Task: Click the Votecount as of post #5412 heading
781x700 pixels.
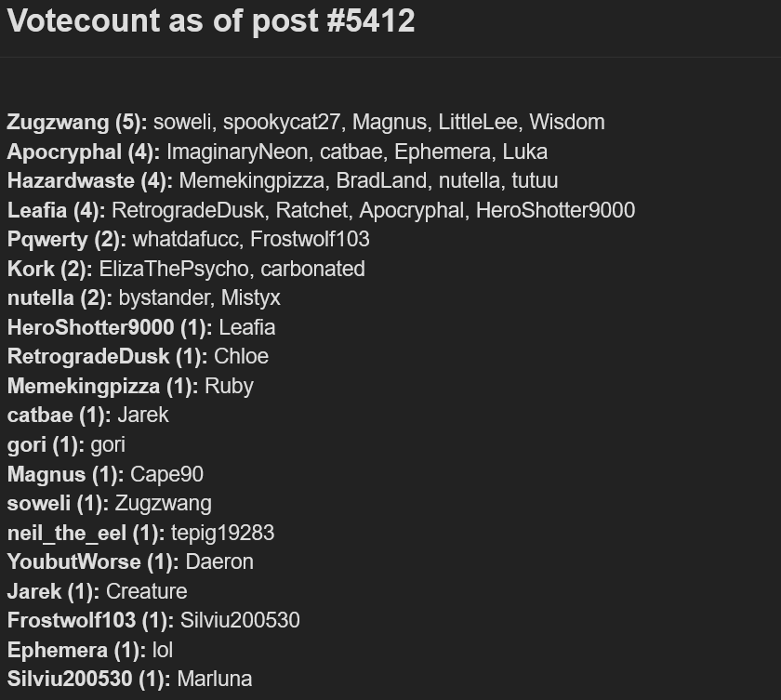Action: click(211, 21)
